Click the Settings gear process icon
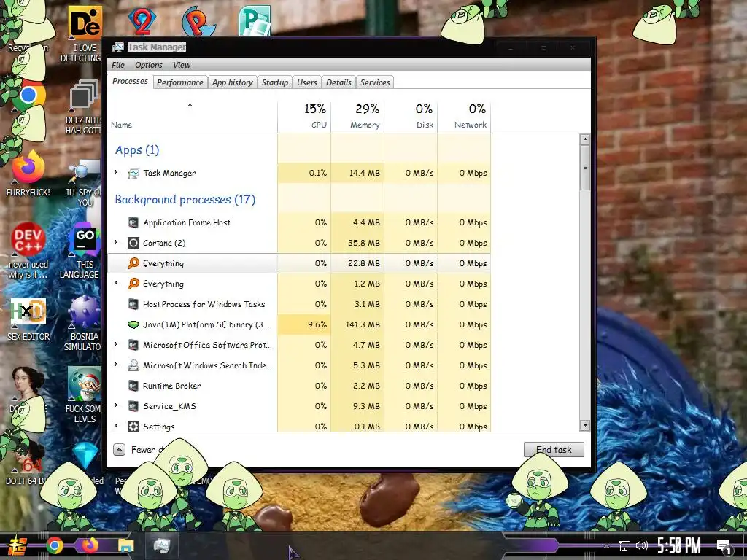 click(133, 426)
